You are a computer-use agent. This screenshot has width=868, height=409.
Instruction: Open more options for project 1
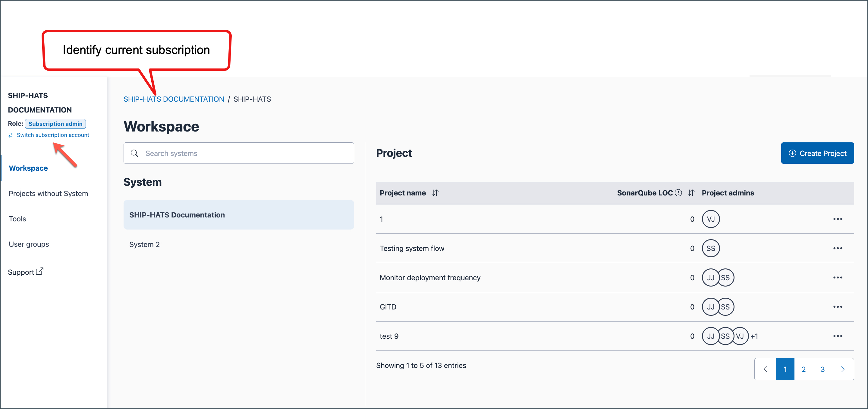[x=838, y=219]
